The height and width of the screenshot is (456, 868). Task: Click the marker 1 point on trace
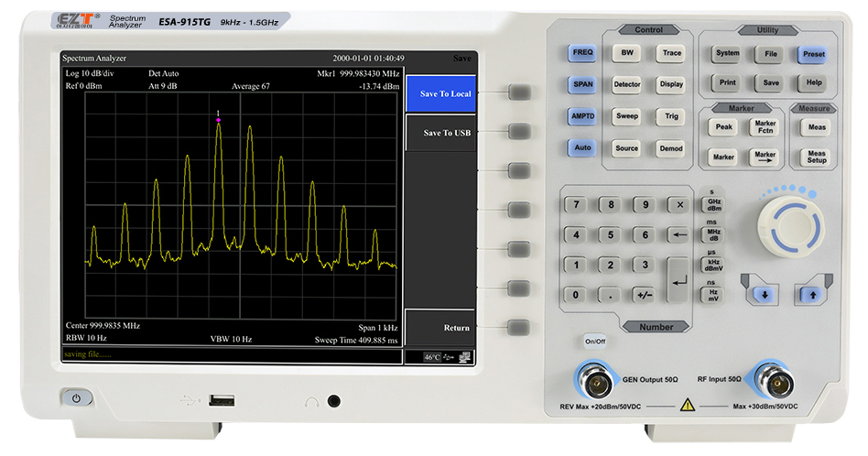[x=218, y=120]
